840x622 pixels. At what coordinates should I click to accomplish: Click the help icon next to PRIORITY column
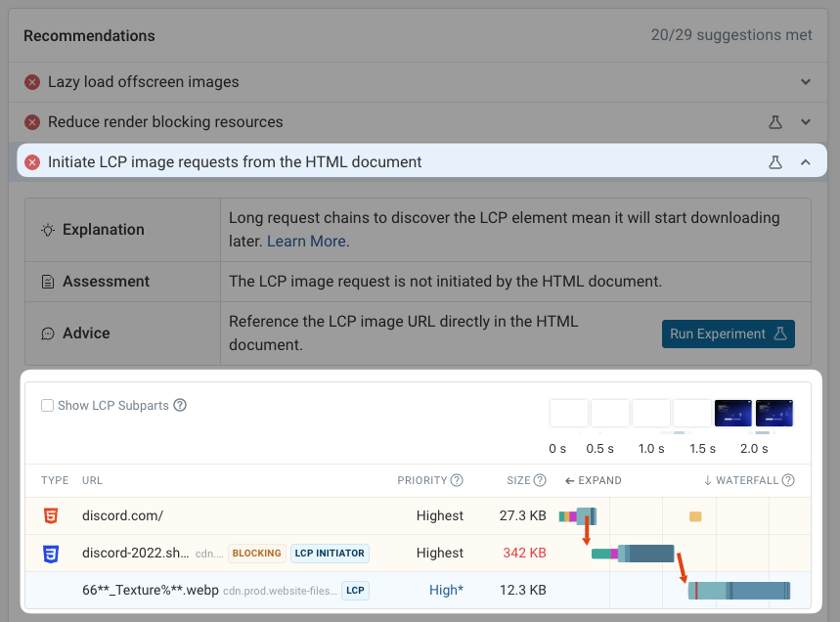click(x=457, y=480)
